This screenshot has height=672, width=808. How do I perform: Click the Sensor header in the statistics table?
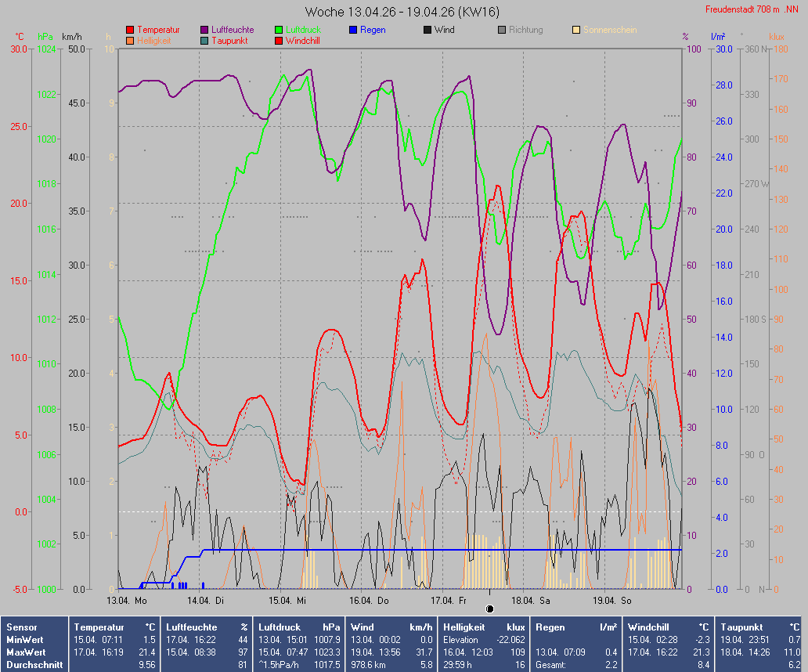pos(20,627)
